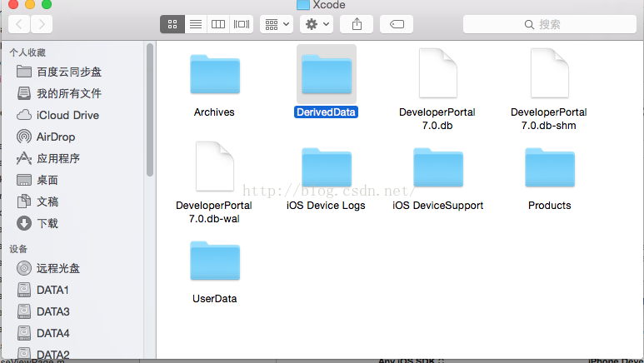Viewport: 644px width, 363px height.
Task: Click the Products name label
Action: pos(550,206)
